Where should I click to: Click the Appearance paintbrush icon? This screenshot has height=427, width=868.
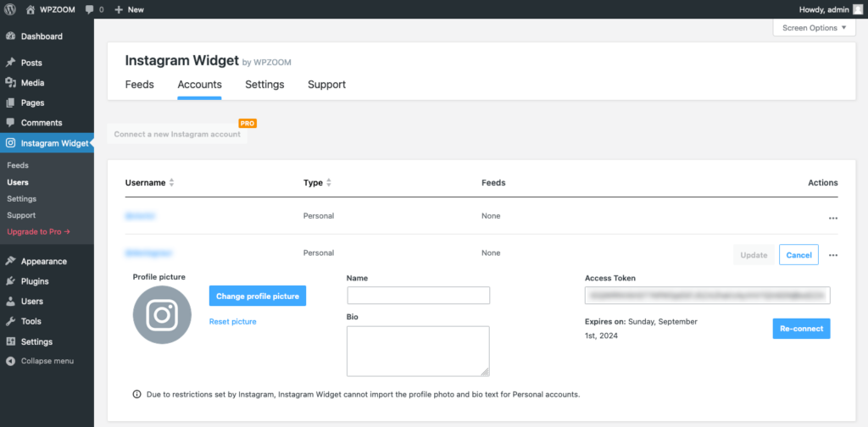coord(10,261)
